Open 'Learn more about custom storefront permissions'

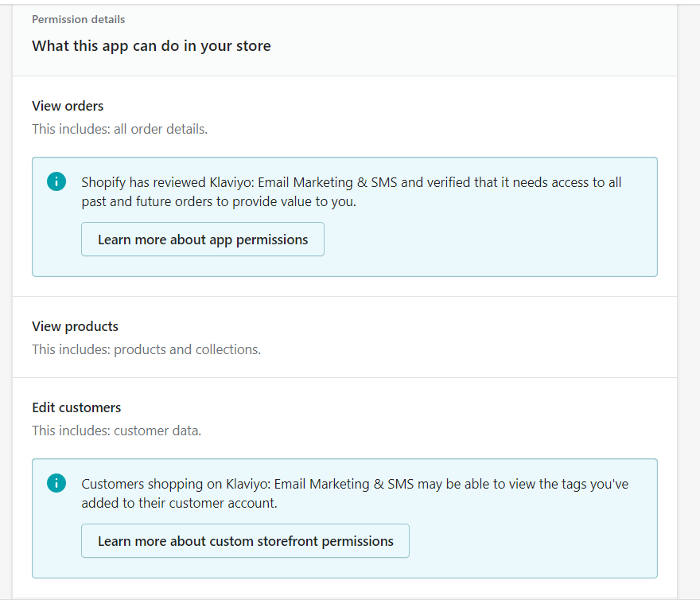245,541
